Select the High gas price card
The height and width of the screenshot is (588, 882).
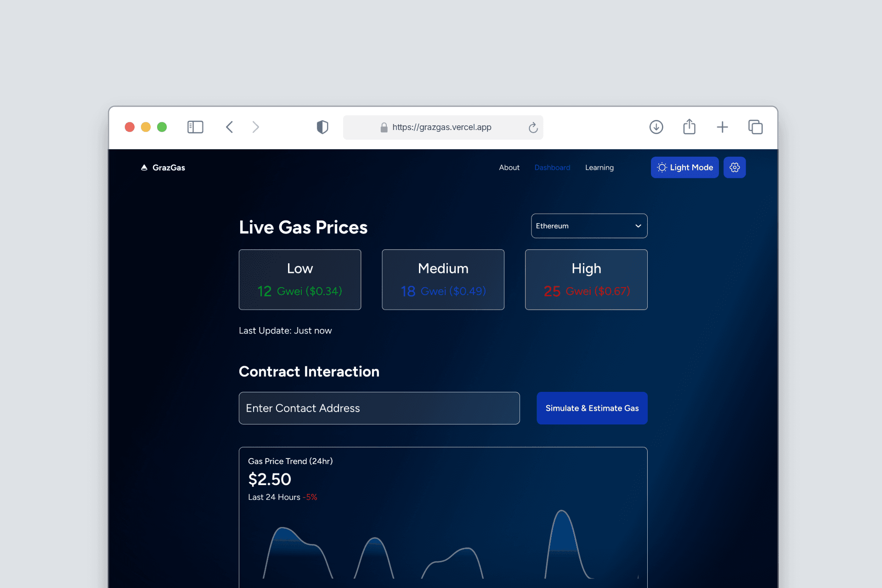(x=586, y=279)
